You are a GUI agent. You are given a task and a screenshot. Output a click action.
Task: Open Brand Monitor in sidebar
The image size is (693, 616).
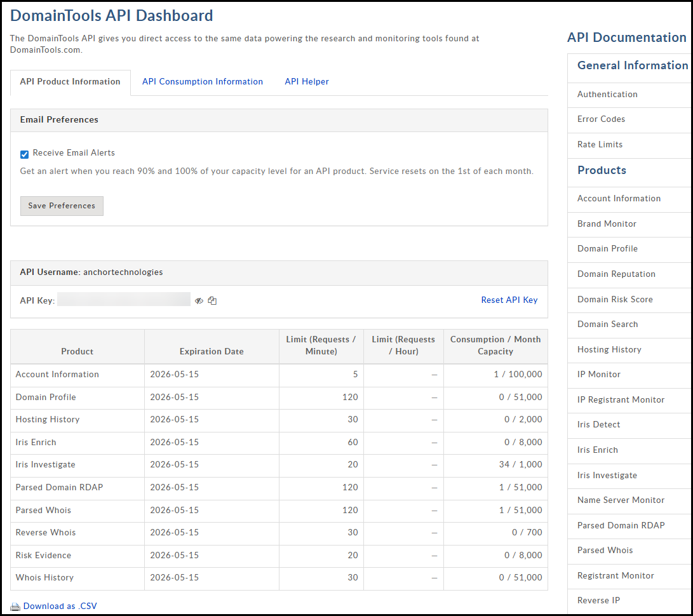coord(606,224)
